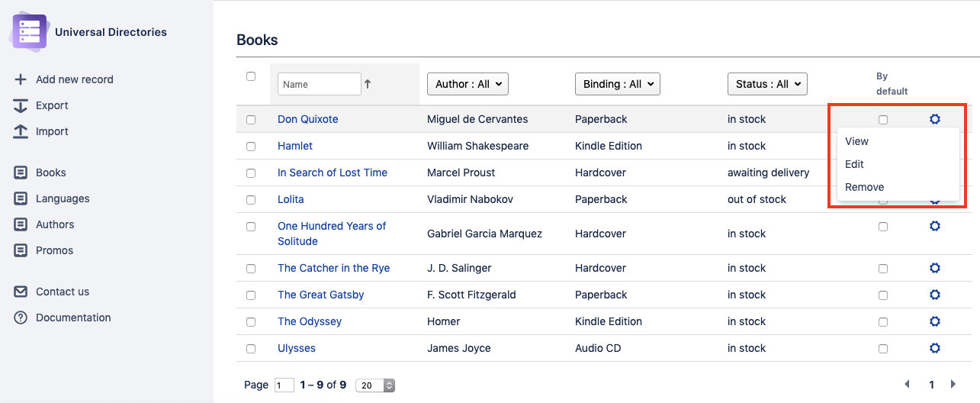Open Documentation from the sidebar

point(73,318)
